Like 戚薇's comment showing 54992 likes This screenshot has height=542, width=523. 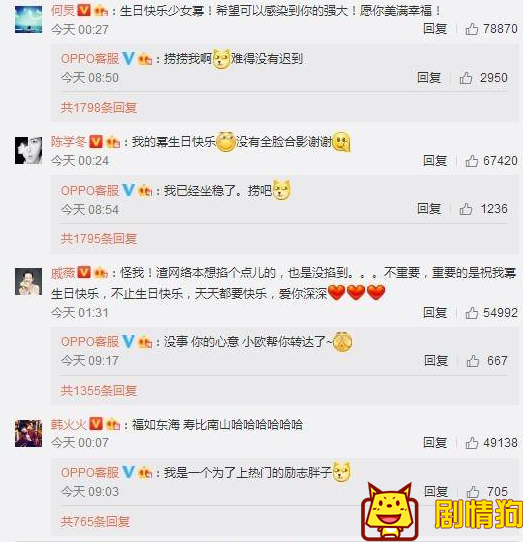coord(472,313)
